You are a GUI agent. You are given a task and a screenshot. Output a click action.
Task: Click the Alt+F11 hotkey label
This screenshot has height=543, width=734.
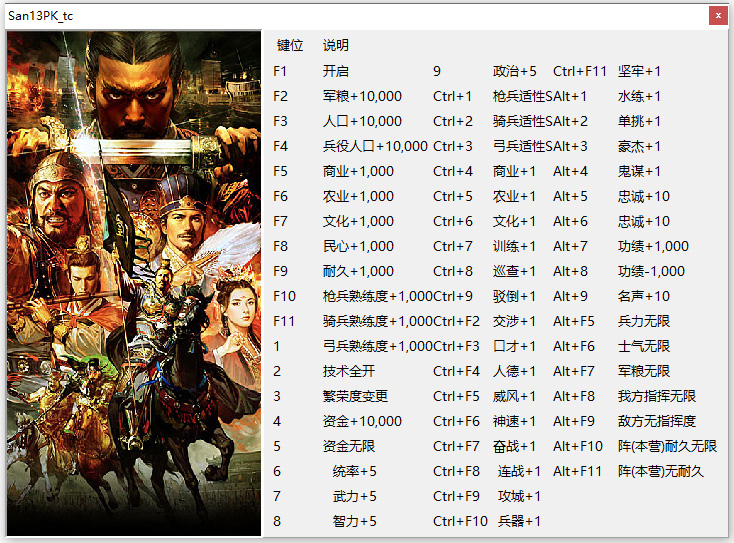coord(577,471)
